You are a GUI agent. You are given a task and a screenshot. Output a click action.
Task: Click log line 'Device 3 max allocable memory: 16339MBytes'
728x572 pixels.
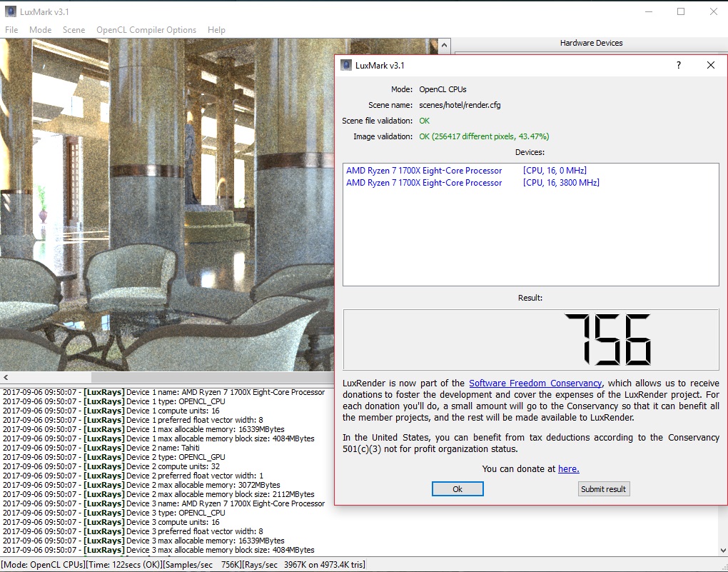point(143,541)
